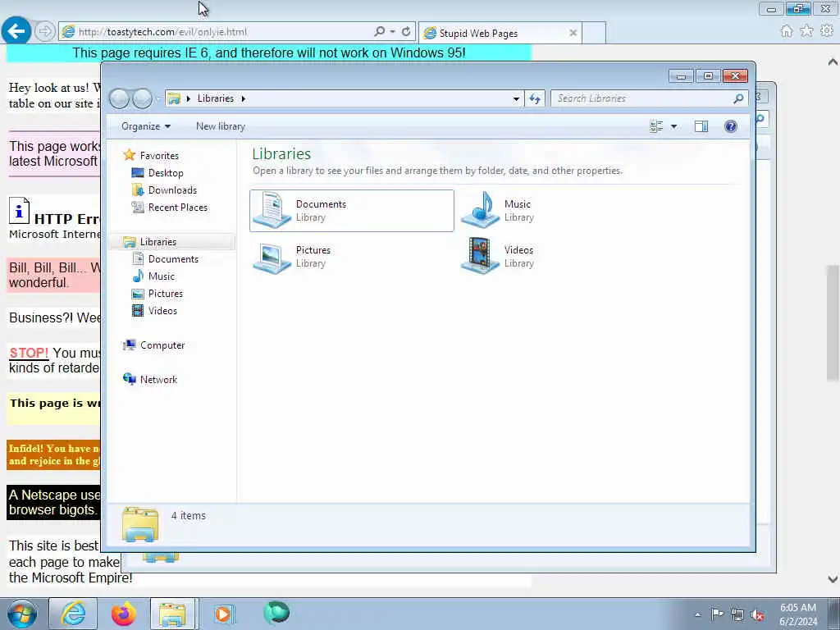
Task: Click the Explorer window forward button
Action: point(143,98)
